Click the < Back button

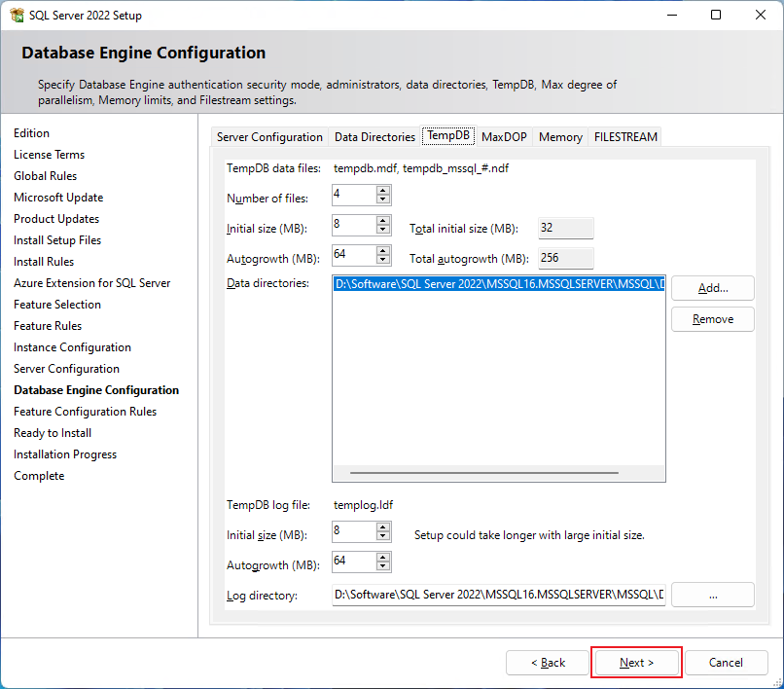548,663
